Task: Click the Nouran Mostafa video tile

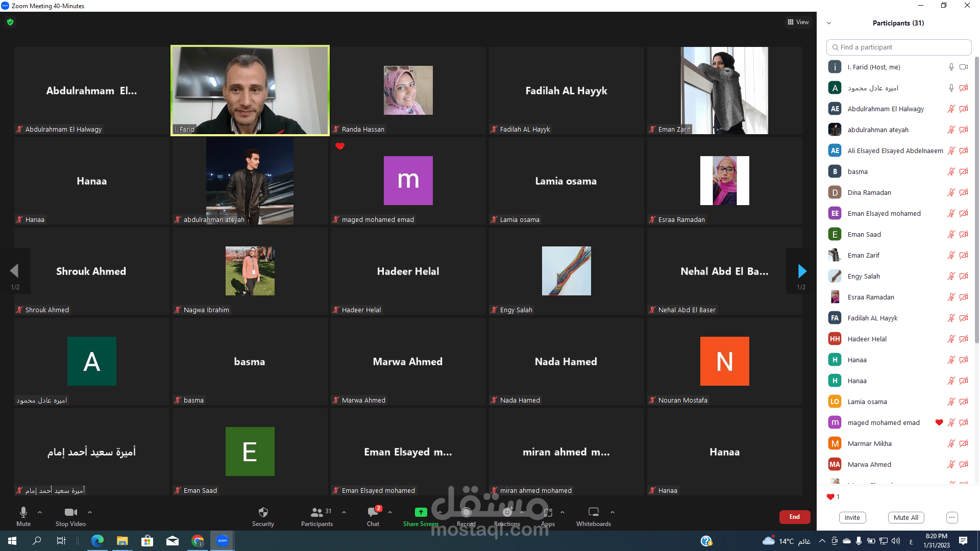Action: coord(725,361)
